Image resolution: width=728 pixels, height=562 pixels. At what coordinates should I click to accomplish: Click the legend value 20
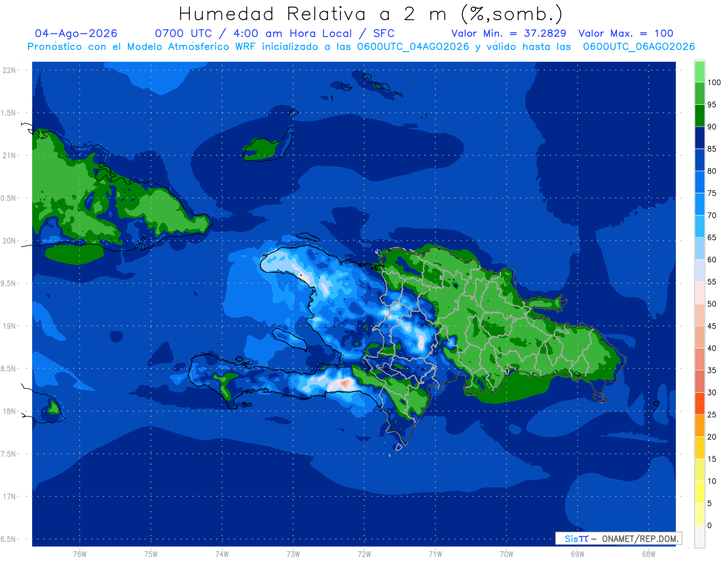[x=712, y=437]
